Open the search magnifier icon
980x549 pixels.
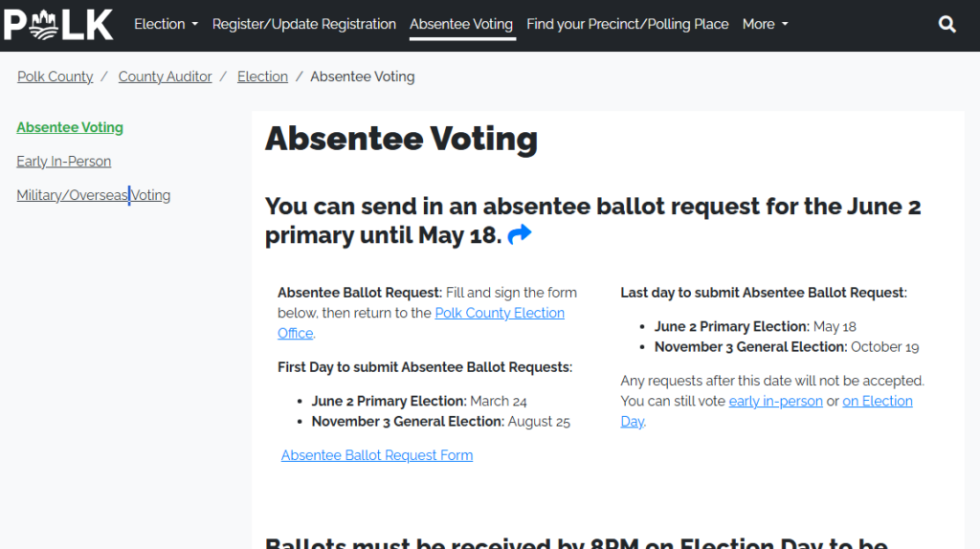[947, 25]
